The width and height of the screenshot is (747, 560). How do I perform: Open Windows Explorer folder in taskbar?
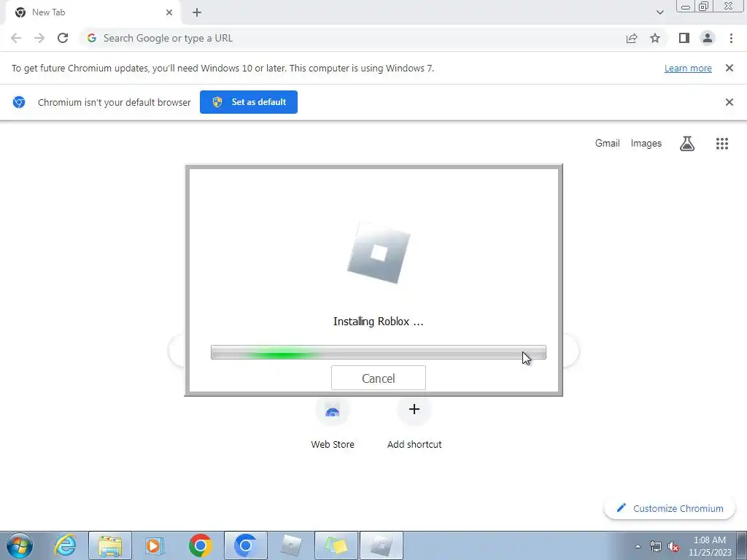[110, 545]
